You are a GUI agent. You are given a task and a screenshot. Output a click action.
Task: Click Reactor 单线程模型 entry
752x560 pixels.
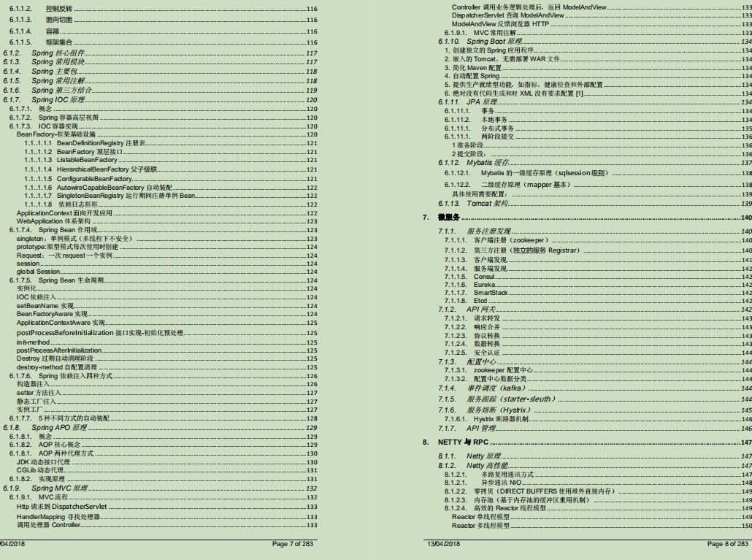point(602,517)
